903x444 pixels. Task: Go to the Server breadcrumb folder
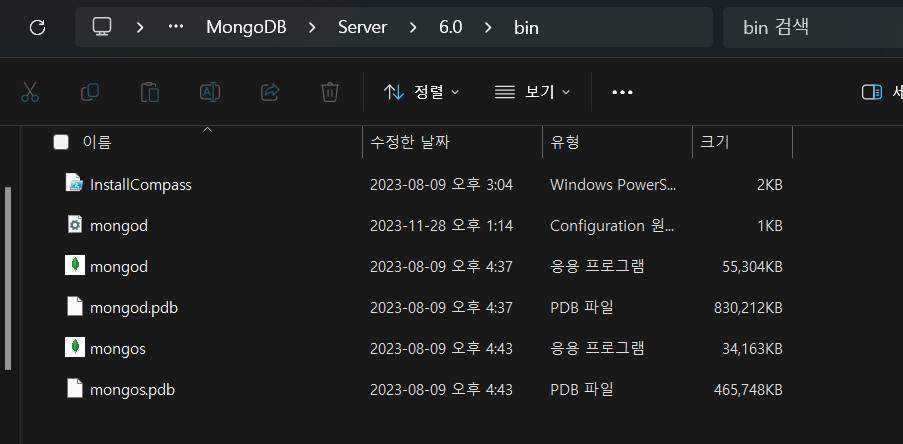pyautogui.click(x=363, y=27)
